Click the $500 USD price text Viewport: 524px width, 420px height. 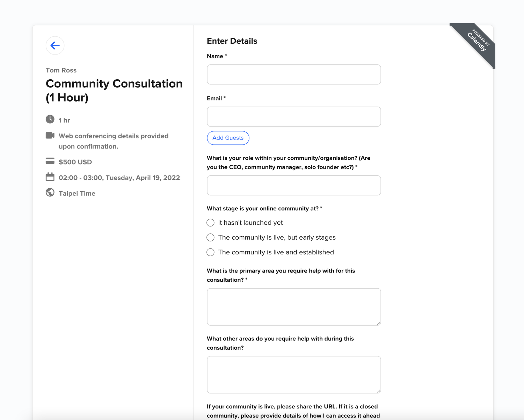(x=75, y=162)
